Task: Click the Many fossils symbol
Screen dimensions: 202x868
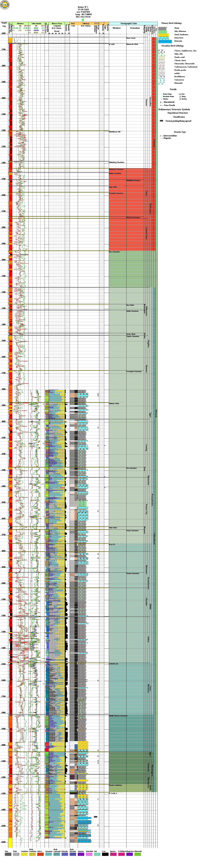Action: pyautogui.click(x=180, y=96)
